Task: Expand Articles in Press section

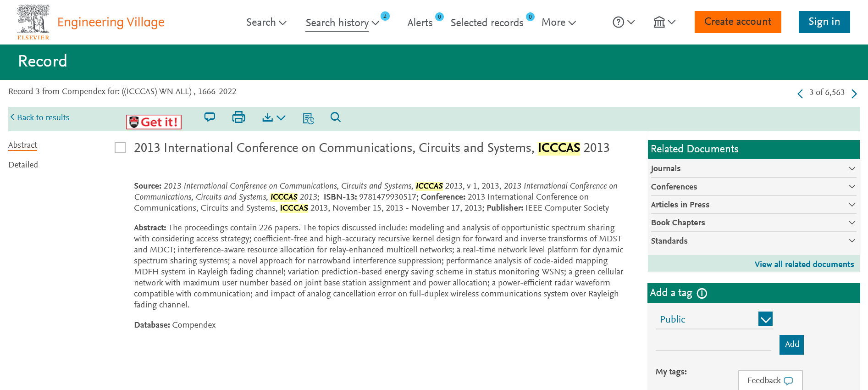Action: (x=753, y=205)
